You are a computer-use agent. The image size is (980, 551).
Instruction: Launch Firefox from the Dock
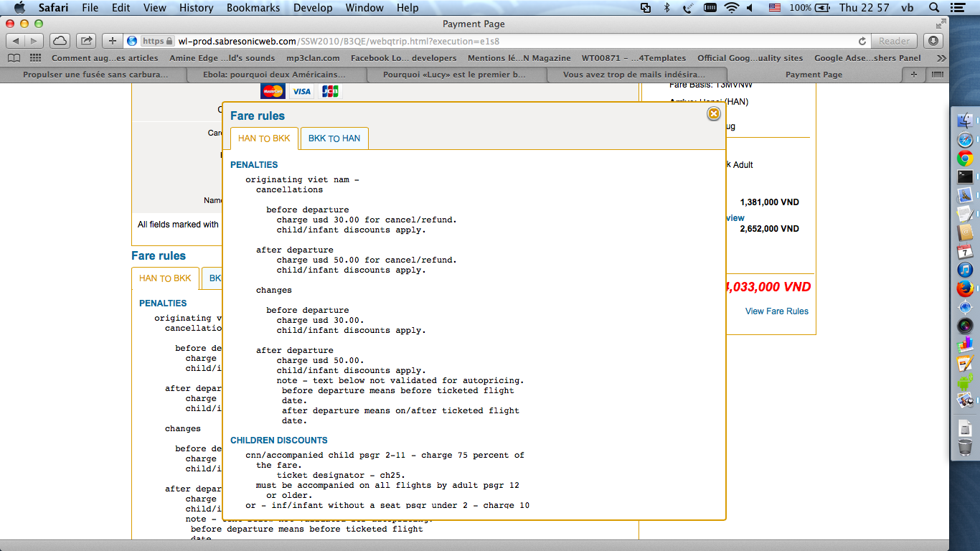[965, 288]
